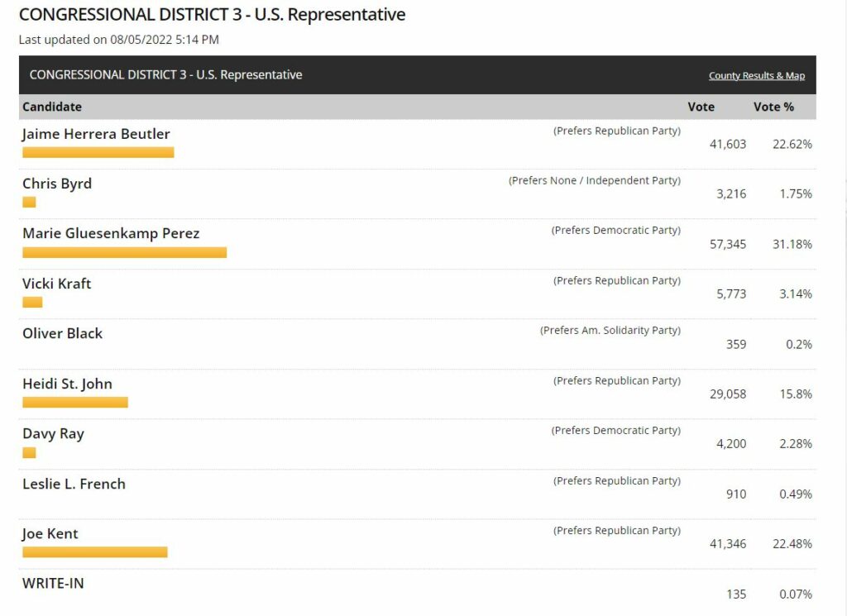This screenshot has height=616, width=847.
Task: Click Marie Gluesenkamp Perez's vote bar
Action: [125, 253]
